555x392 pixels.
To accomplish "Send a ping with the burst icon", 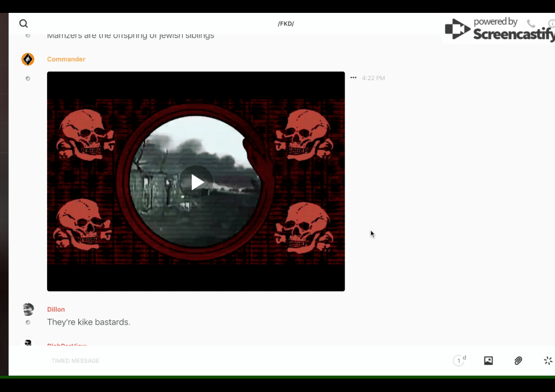I will coord(548,361).
